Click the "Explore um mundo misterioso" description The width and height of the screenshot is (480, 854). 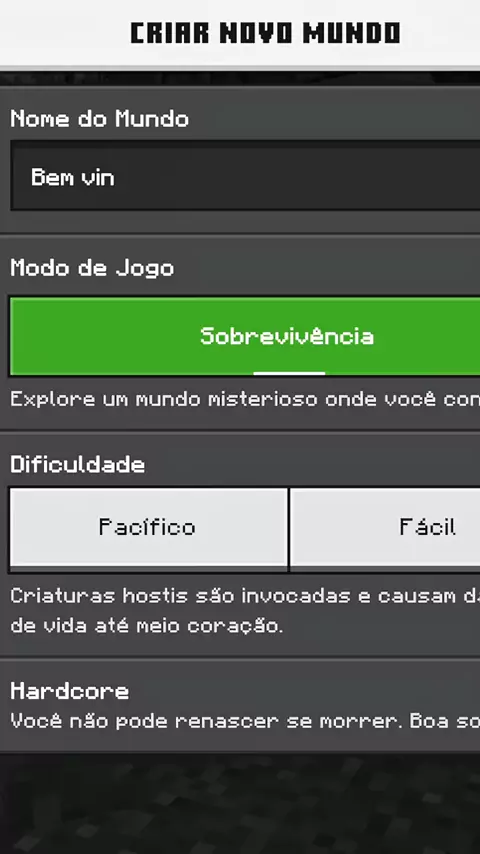(x=245, y=399)
